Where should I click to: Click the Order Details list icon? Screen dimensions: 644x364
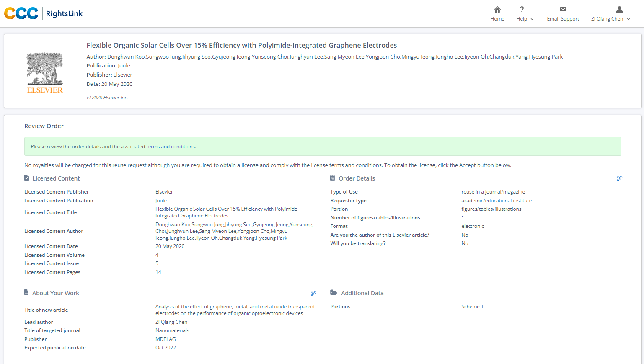point(333,178)
